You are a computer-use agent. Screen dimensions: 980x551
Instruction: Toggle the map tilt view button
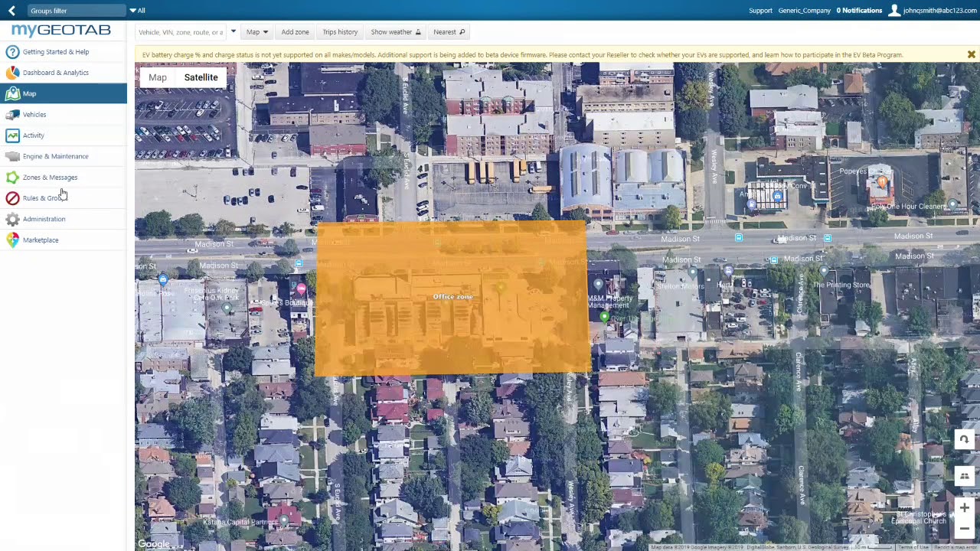click(964, 476)
